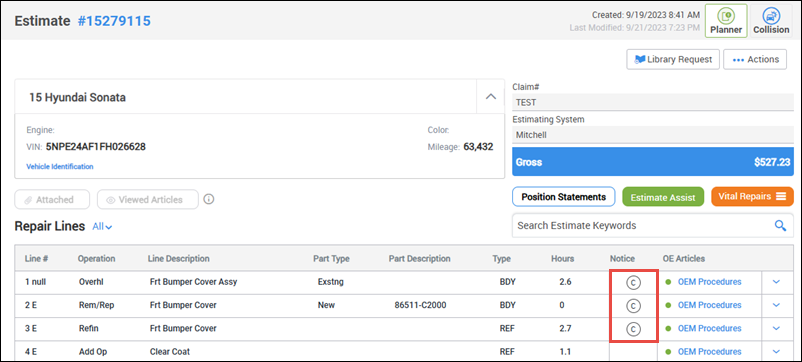
Task: Click the VIN 5NPE24AF1FH026628
Action: tap(96, 147)
